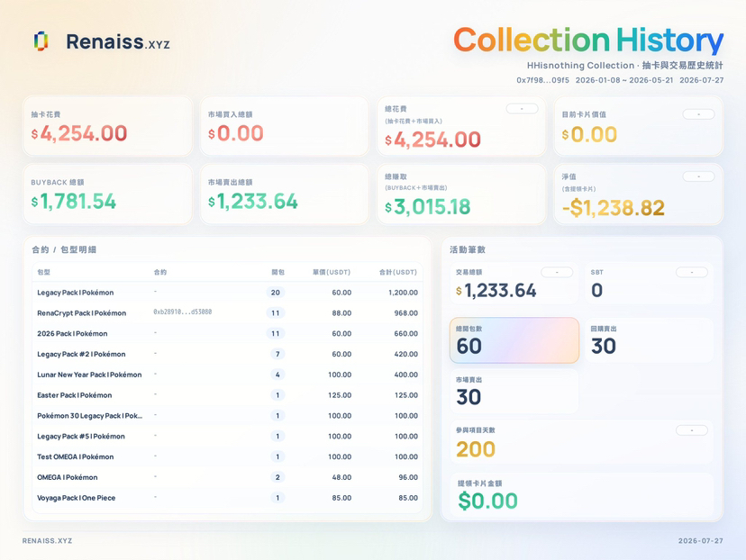This screenshot has width=746, height=560.
Task: Click the 合約 / 包型明細 section heading
Action: pyautogui.click(x=64, y=249)
